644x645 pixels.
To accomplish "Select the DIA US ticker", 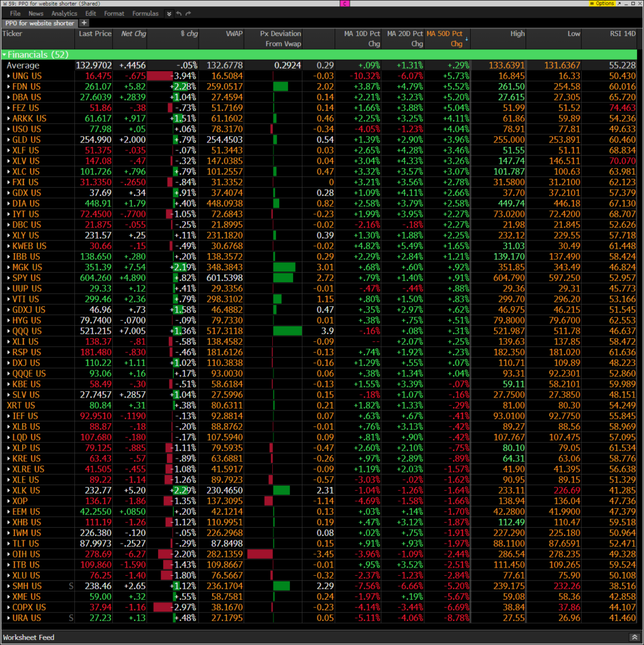I will 26,203.
